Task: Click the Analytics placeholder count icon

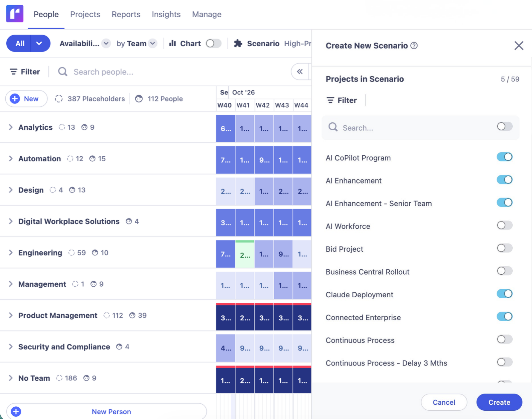Action: 62,127
